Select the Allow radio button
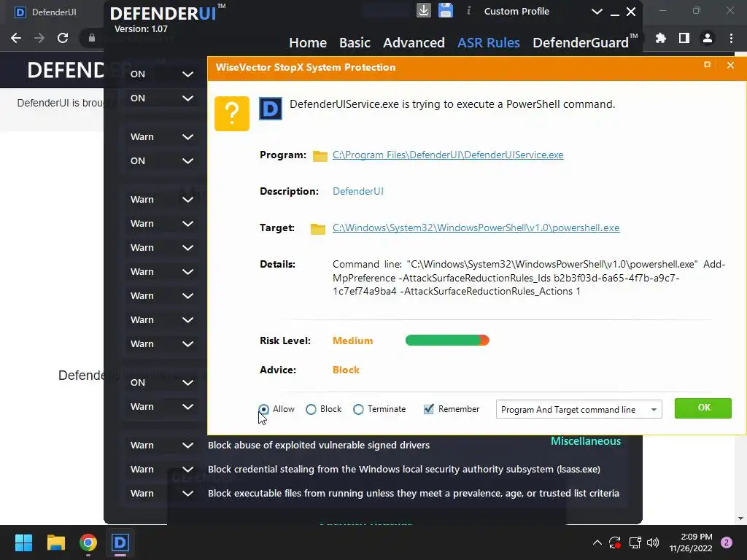Viewport: 747px width, 560px height. (x=263, y=410)
